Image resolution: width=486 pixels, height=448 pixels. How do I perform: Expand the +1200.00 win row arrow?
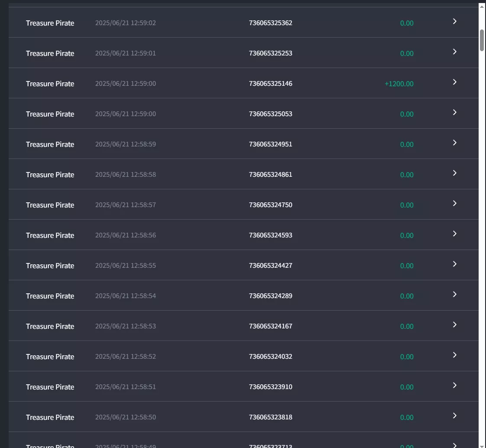click(x=455, y=82)
